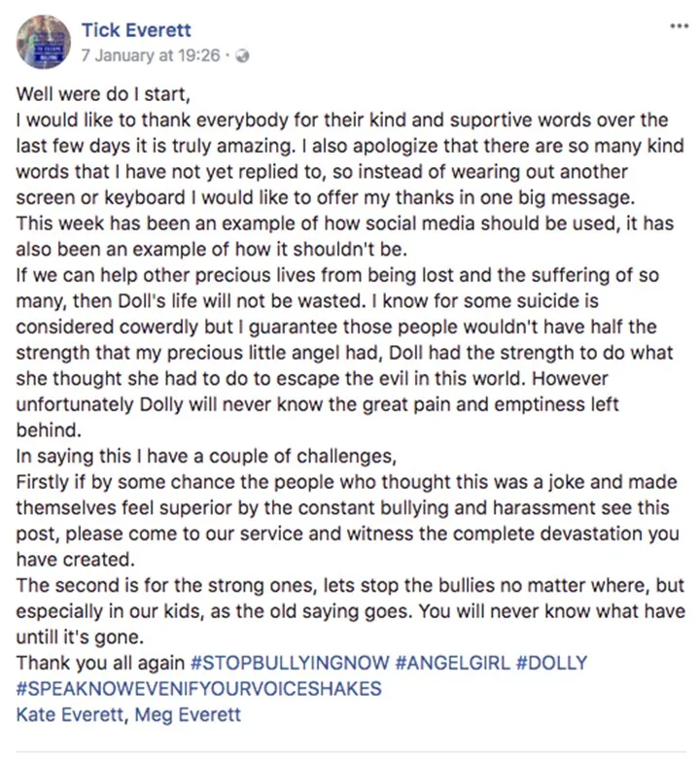
Task: Click the sentence starting 'The second is for'
Action: click(350, 599)
